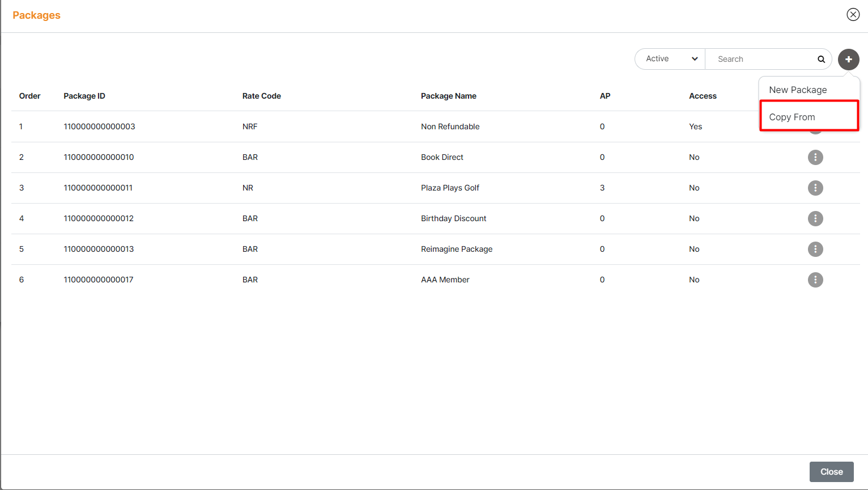Image resolution: width=868 pixels, height=490 pixels.
Task: Click the NR rate code cell
Action: (x=248, y=188)
